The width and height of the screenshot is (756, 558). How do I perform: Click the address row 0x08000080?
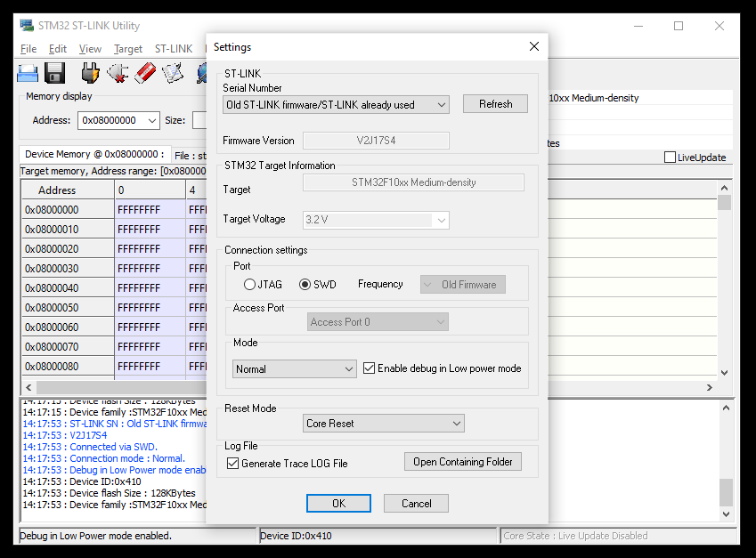tap(68, 367)
